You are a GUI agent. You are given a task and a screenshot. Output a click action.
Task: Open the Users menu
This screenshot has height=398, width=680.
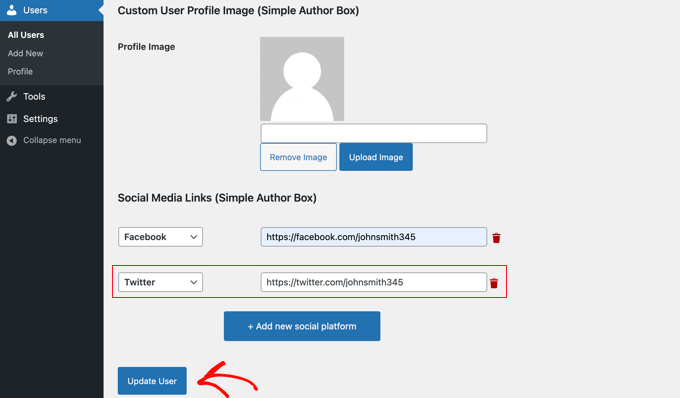52,10
